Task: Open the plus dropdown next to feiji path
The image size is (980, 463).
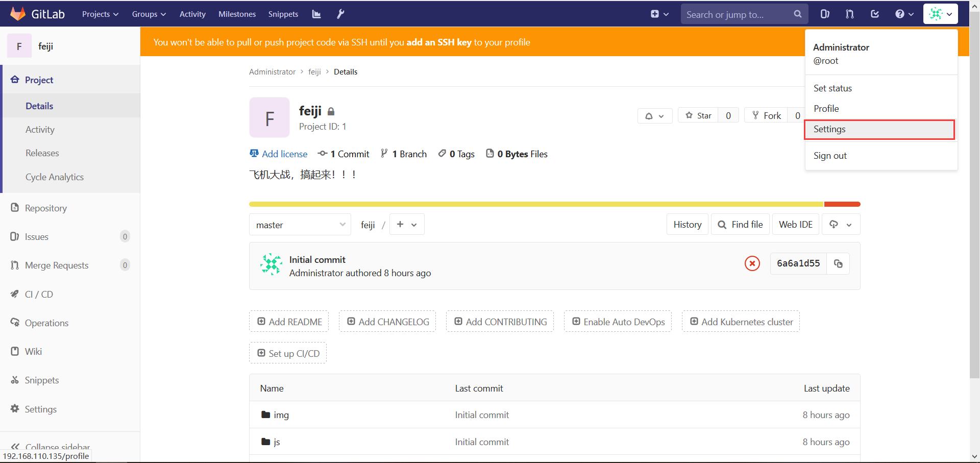Action: click(407, 225)
